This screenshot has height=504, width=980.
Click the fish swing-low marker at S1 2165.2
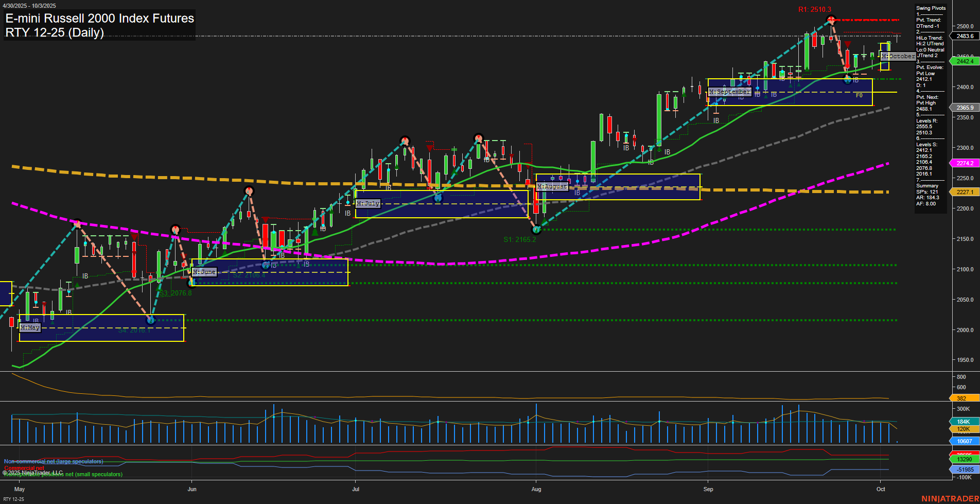point(536,230)
